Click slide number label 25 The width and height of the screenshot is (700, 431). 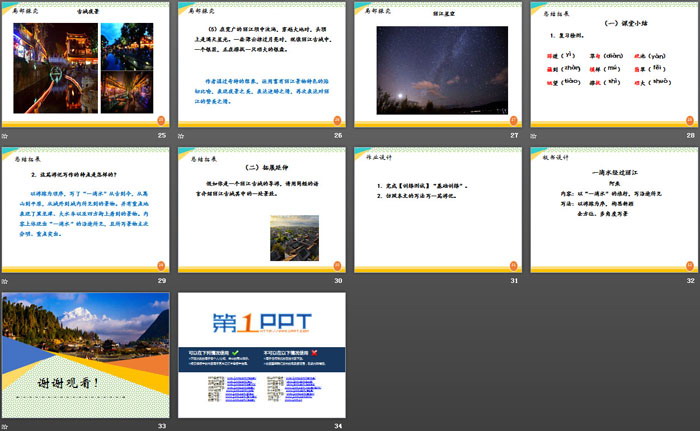click(x=162, y=135)
